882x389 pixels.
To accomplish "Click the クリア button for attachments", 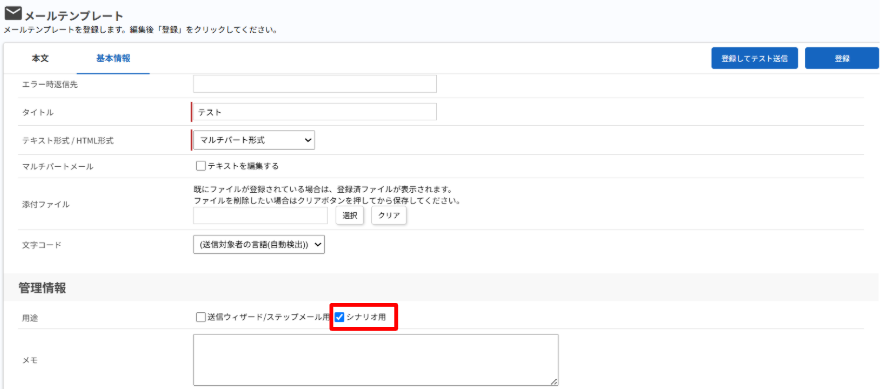I will [x=389, y=216].
